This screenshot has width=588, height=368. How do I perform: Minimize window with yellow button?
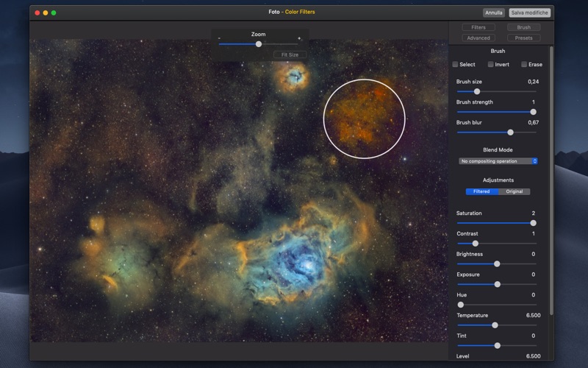(x=46, y=13)
